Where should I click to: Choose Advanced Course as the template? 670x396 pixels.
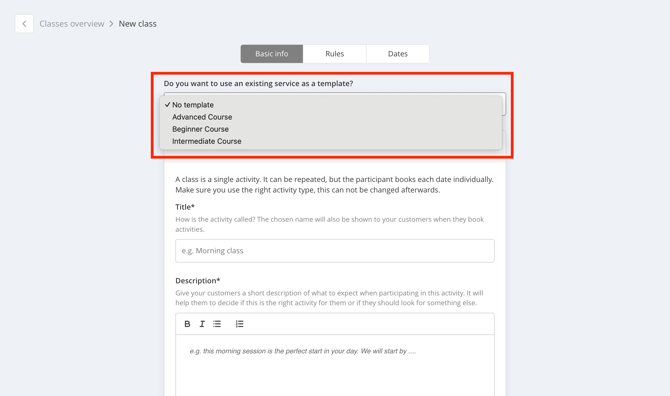(x=331, y=117)
